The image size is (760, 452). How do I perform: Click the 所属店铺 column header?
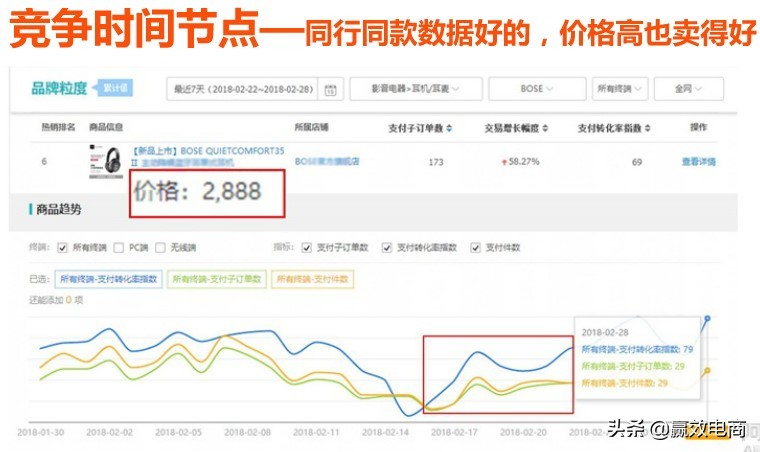click(x=312, y=127)
